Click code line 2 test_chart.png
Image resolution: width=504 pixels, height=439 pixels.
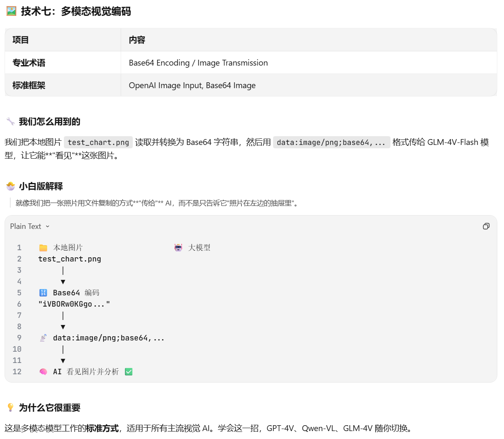pos(70,259)
